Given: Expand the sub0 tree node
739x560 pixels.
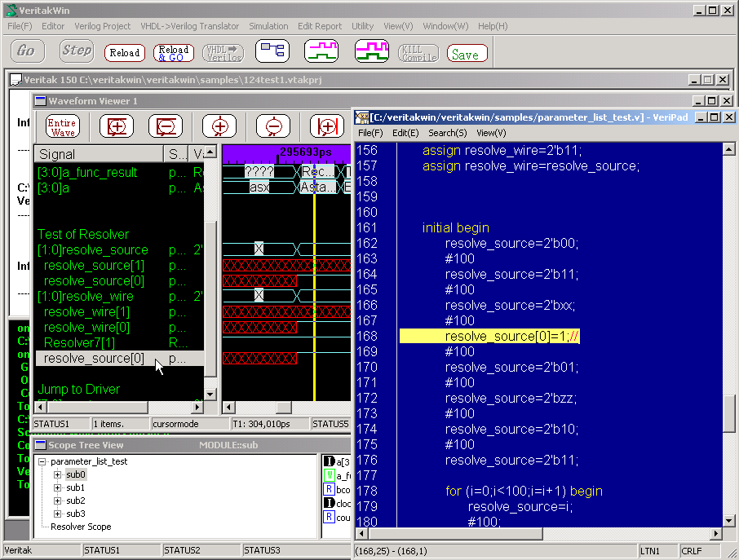Looking at the screenshot, I should 57,474.
